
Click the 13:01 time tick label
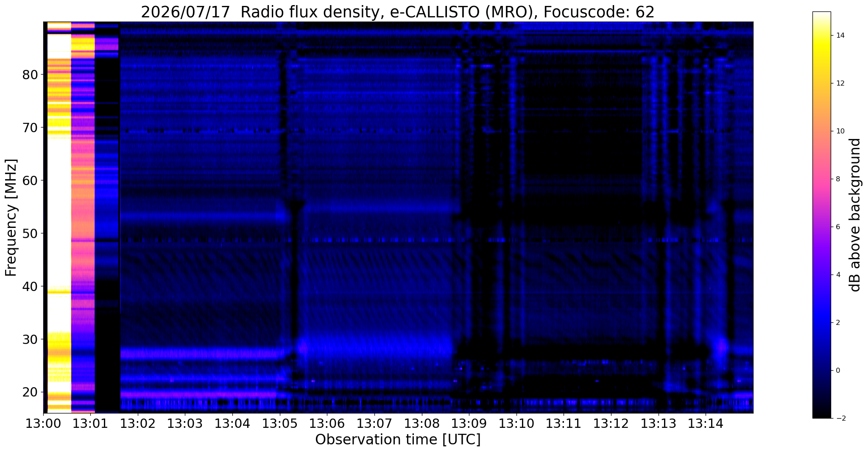[91, 423]
